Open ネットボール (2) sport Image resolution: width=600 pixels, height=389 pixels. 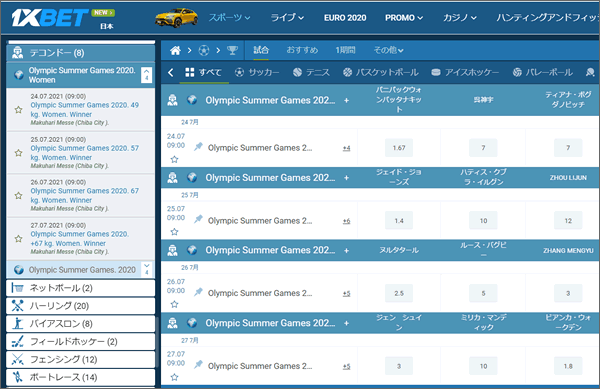pos(81,288)
